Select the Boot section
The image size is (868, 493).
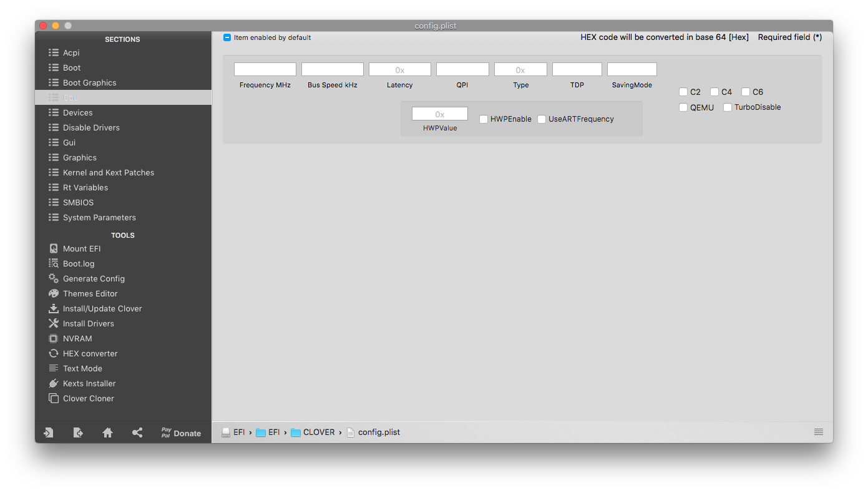pos(123,67)
